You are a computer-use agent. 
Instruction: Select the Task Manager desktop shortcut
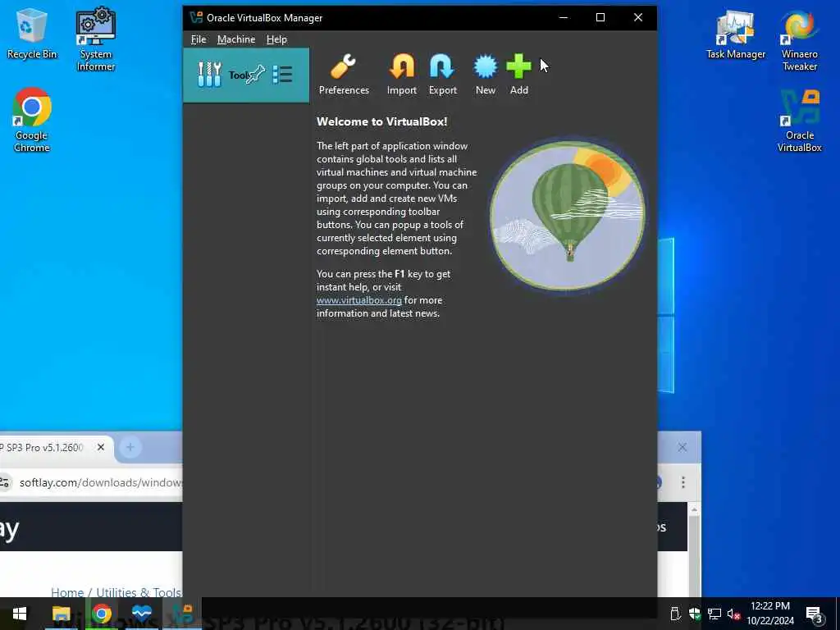(736, 34)
